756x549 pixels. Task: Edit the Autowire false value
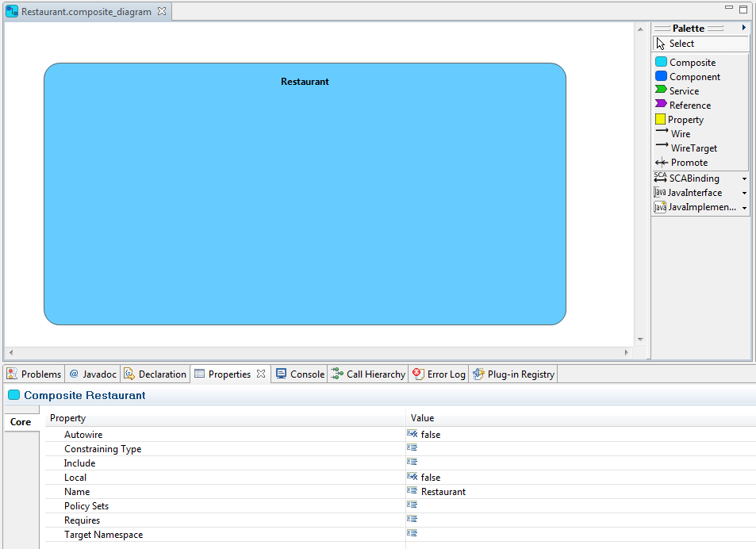[x=431, y=434]
